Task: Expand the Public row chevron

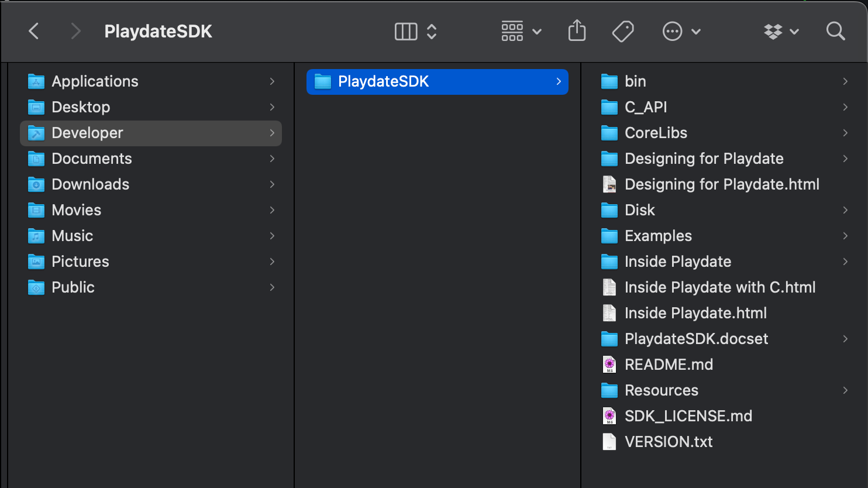Action: 272,287
